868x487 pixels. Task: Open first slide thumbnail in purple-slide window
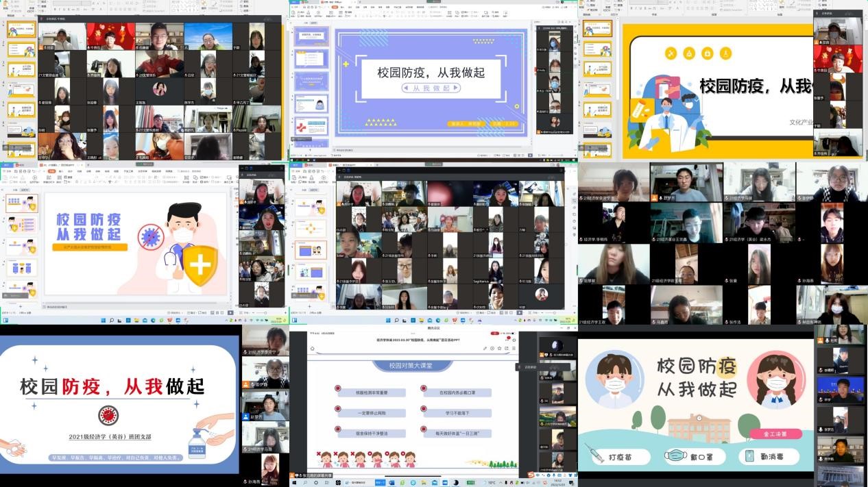(311, 37)
